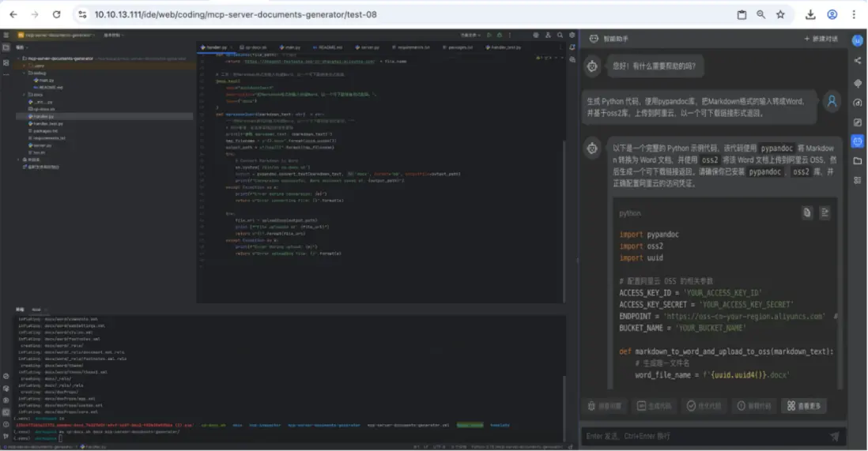Open the share icon in right sidebar
This screenshot has width=868, height=451.
pos(858,60)
